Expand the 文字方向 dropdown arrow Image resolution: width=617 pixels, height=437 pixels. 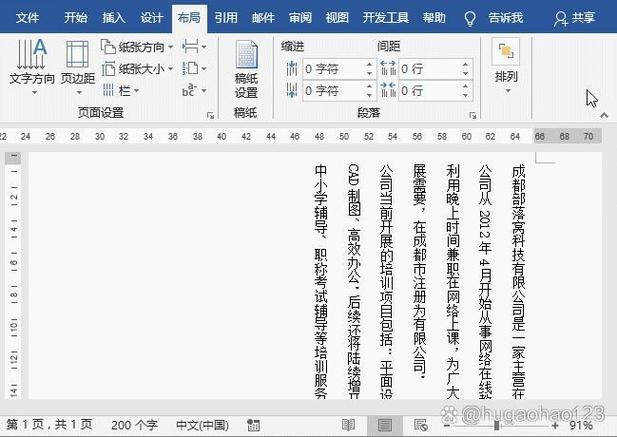point(34,92)
